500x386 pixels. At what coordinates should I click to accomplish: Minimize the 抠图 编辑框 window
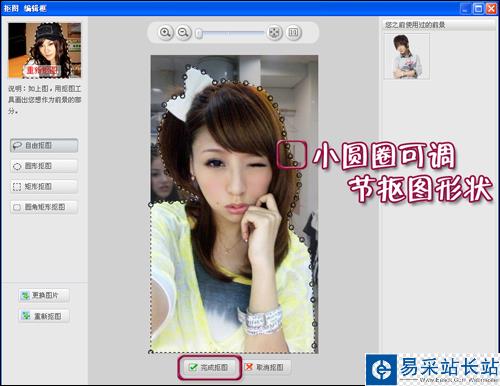point(466,8)
